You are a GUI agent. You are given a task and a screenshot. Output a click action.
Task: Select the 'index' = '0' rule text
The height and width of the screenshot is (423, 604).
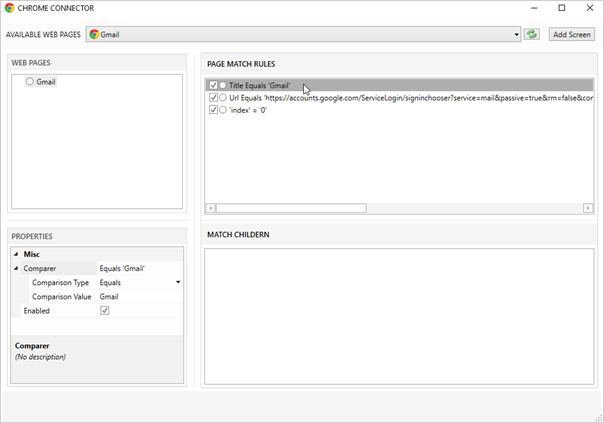point(248,110)
